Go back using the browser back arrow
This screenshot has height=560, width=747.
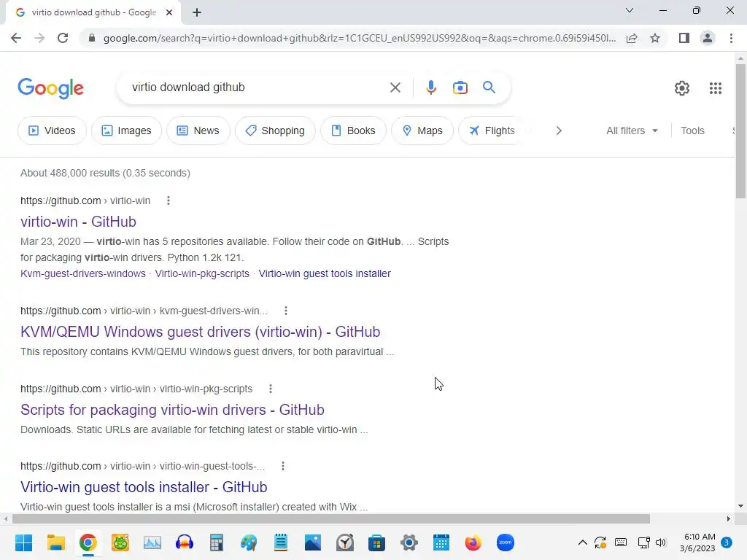coord(16,38)
